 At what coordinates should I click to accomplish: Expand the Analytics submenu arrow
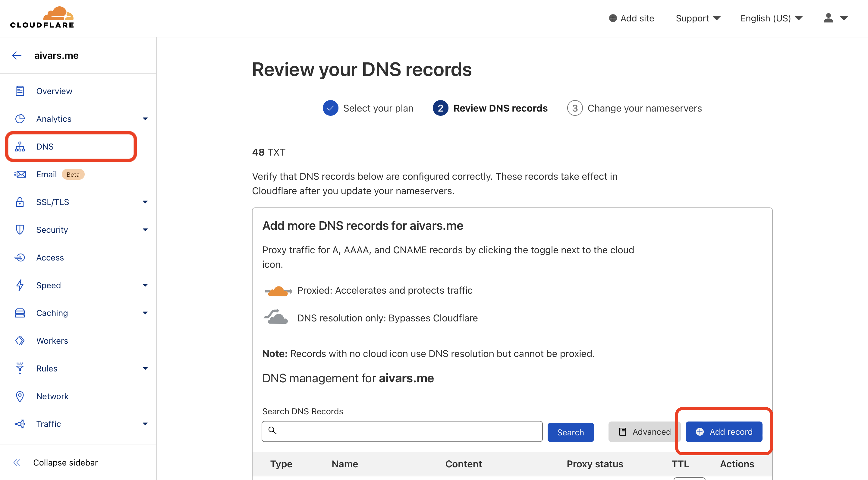click(145, 119)
